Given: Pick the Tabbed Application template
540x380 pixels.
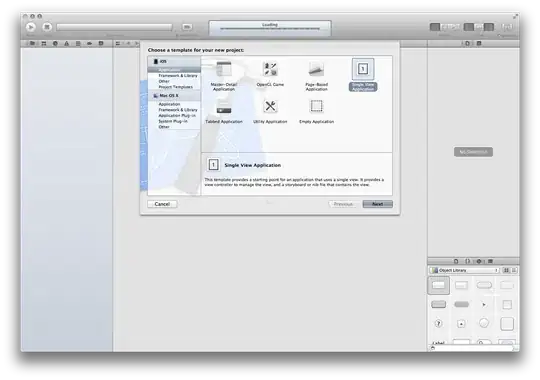Looking at the screenshot, I should (x=224, y=112).
